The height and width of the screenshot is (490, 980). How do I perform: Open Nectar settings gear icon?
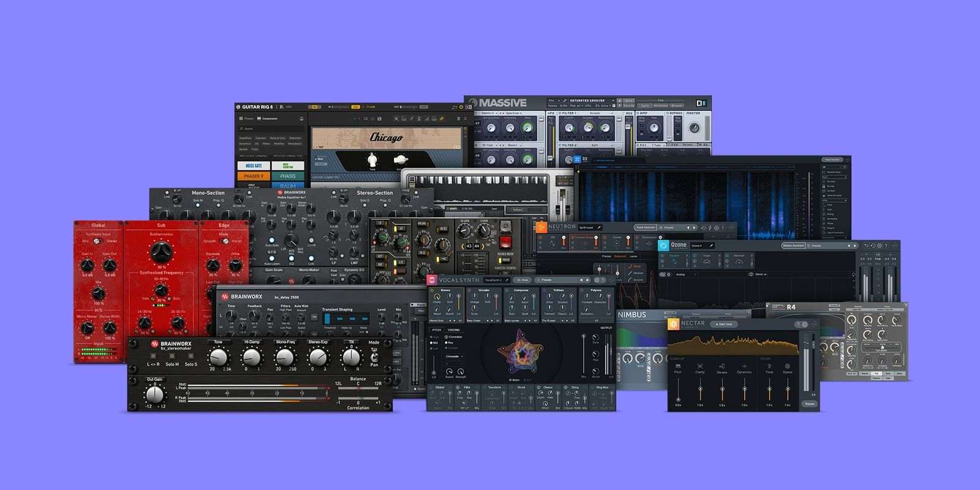click(x=805, y=325)
